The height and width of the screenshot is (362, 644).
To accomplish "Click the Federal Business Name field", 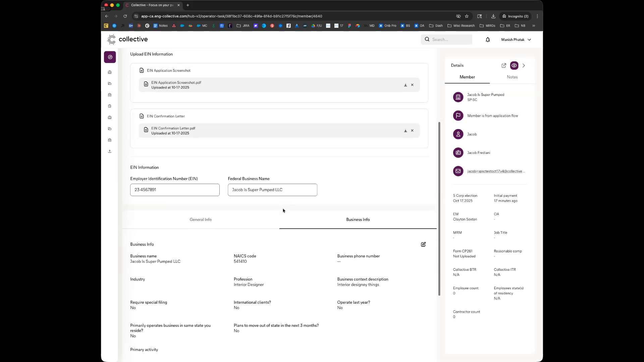I will coord(272,190).
